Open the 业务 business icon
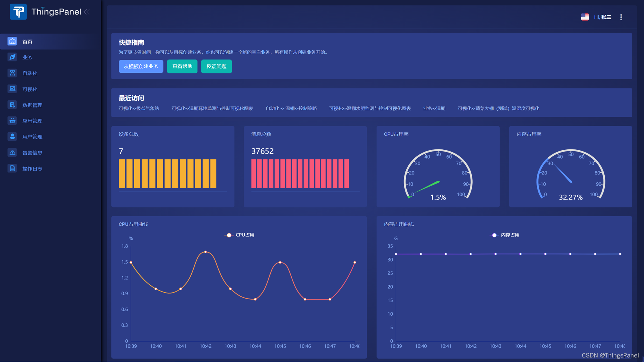 point(12,57)
